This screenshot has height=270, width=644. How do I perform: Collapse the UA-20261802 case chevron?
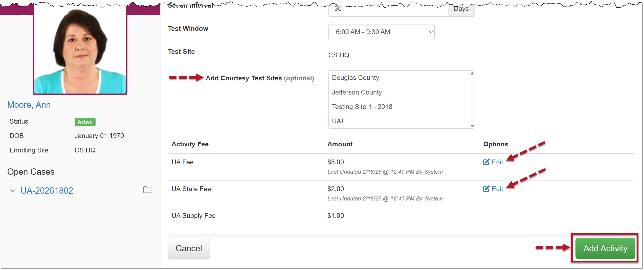(x=13, y=191)
